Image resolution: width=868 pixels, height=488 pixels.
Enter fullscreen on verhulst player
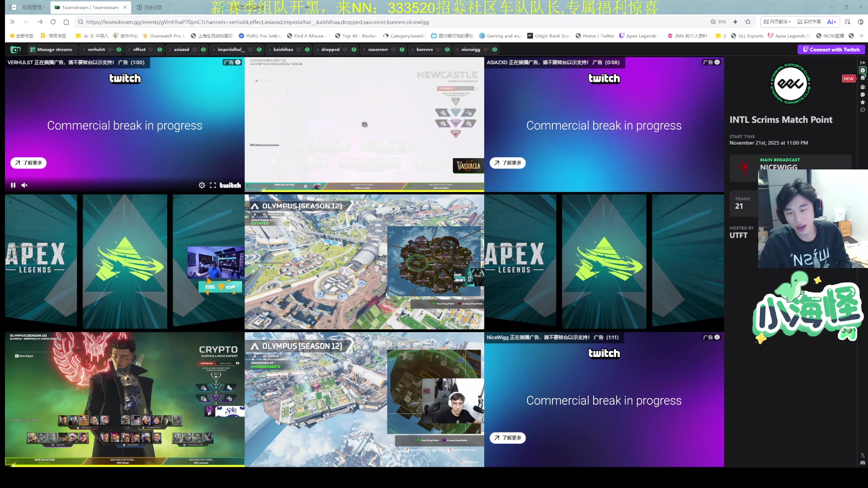point(212,185)
